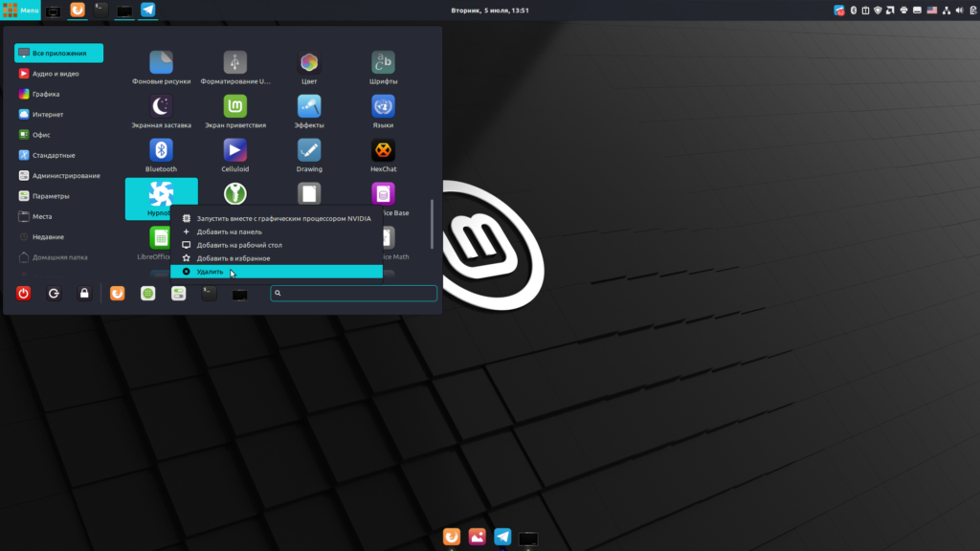Select the Интернет category in sidebar
This screenshot has height=551, width=980.
coord(47,114)
